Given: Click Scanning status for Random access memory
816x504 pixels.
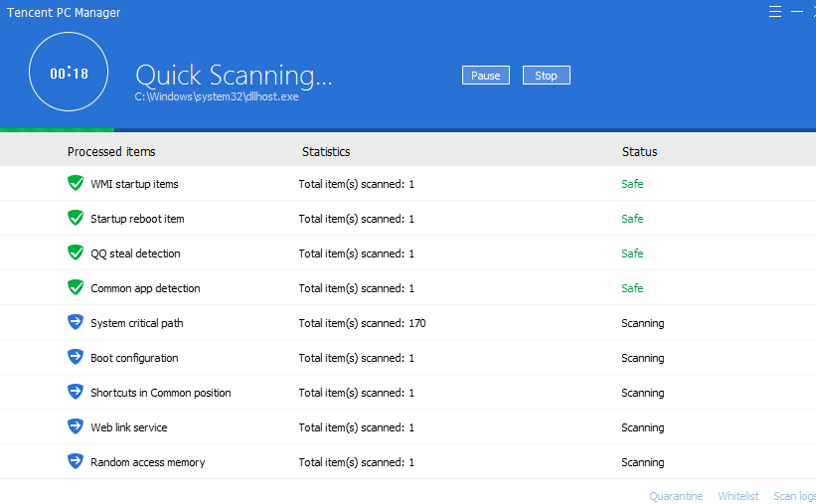Looking at the screenshot, I should (643, 462).
